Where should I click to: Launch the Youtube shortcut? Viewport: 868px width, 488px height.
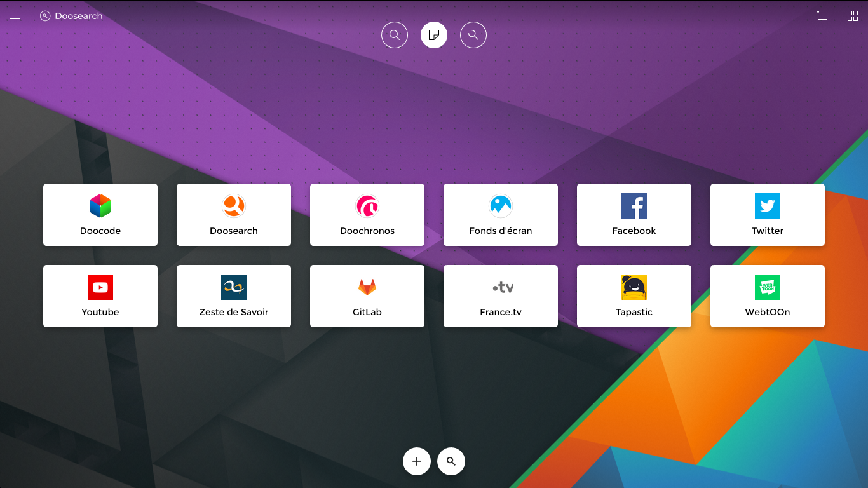coord(100,296)
